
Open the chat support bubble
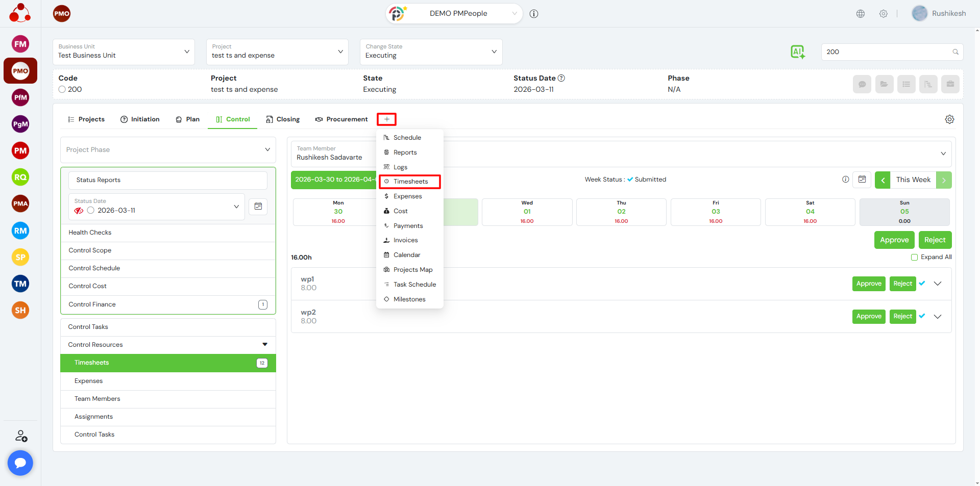pos(20,463)
